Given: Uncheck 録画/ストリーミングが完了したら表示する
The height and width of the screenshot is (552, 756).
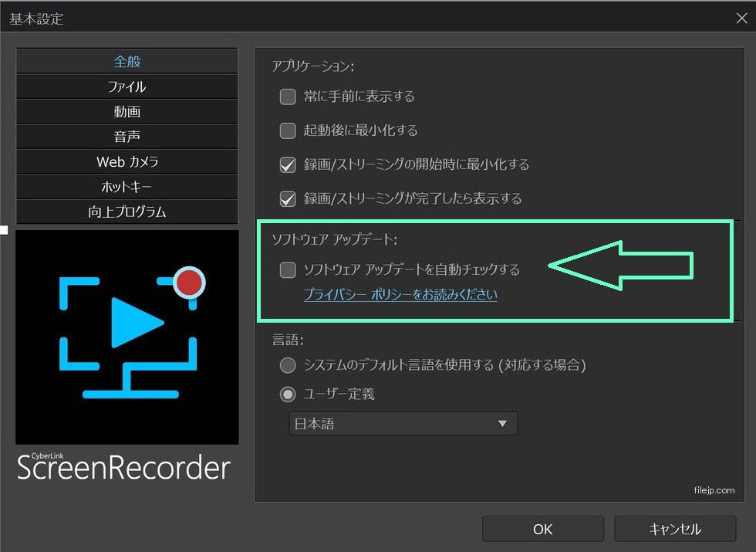Looking at the screenshot, I should point(288,198).
